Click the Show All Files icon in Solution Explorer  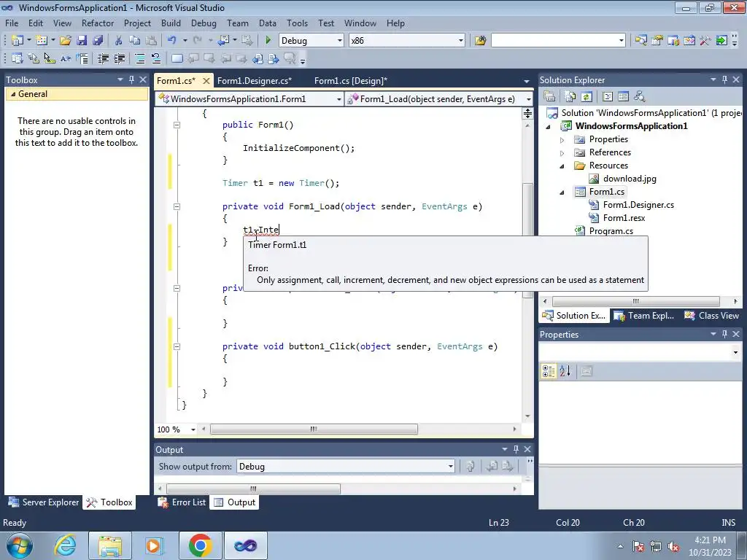(570, 97)
